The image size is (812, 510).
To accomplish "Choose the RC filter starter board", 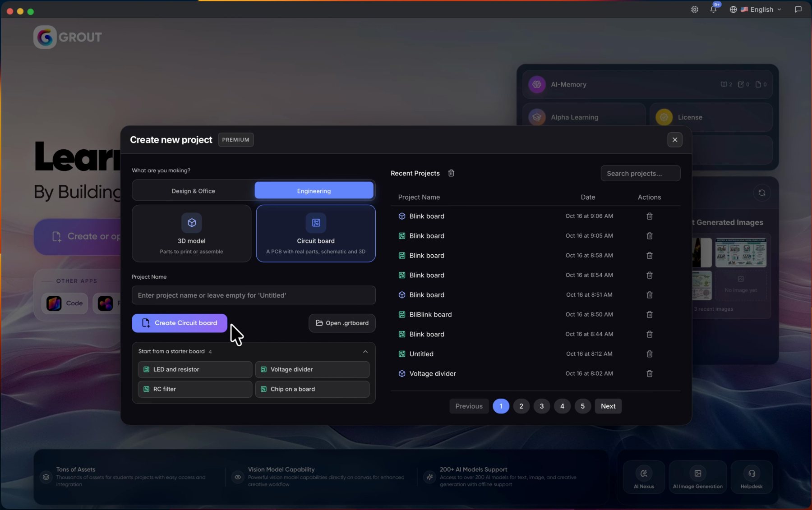I will click(195, 389).
